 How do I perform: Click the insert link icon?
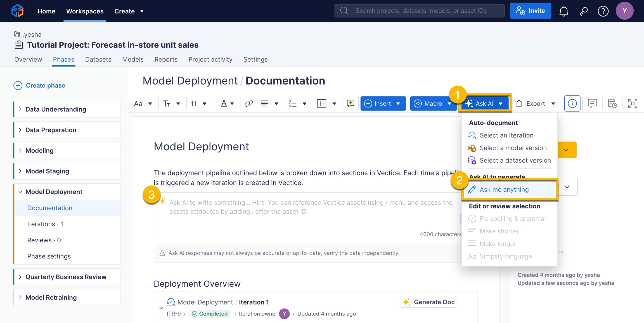point(248,104)
